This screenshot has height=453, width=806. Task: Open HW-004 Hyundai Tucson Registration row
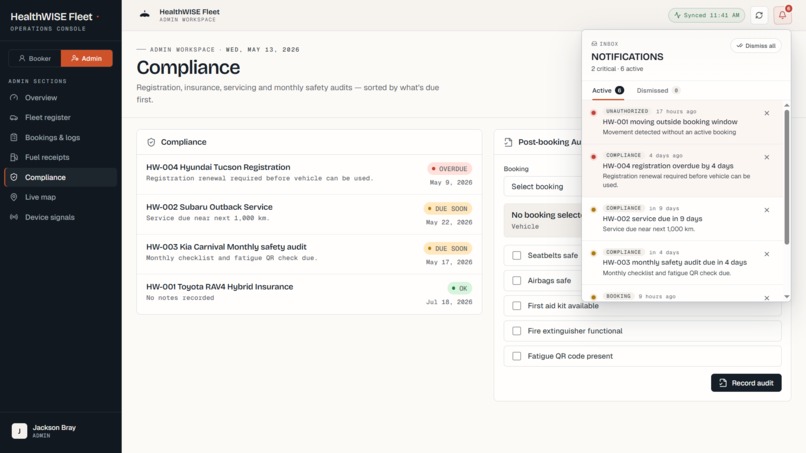click(x=309, y=175)
